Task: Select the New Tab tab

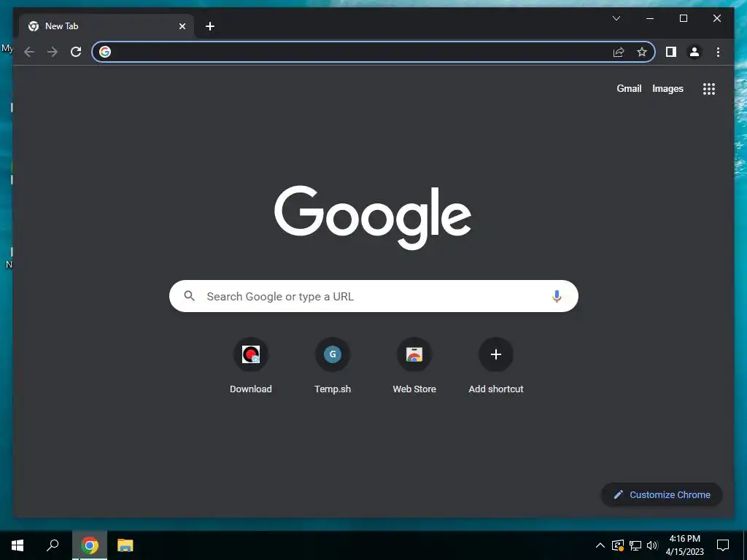Action: click(x=107, y=26)
